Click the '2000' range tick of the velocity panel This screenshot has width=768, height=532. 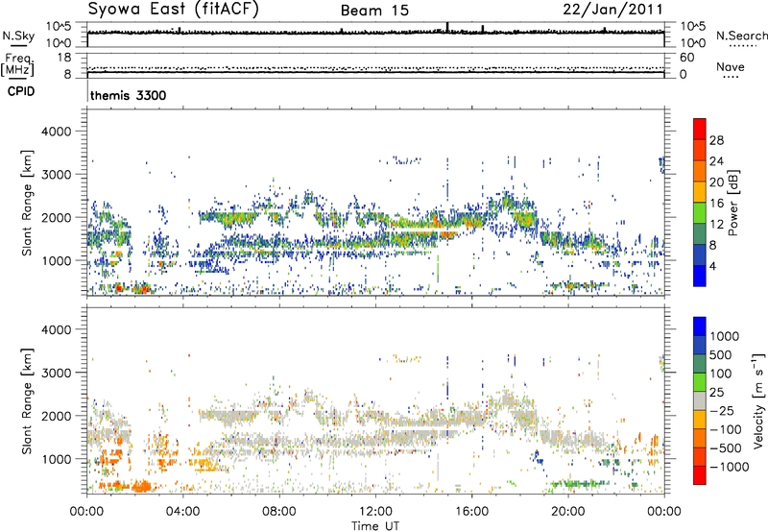56,416
